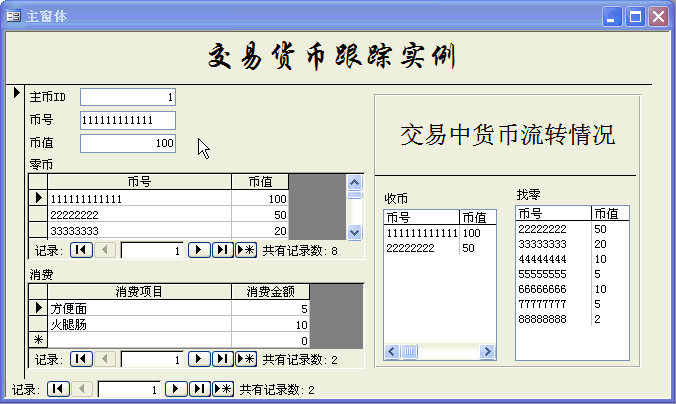676x404 pixels.
Task: Select 方便面 cell in 消费 table
Action: (x=139, y=308)
